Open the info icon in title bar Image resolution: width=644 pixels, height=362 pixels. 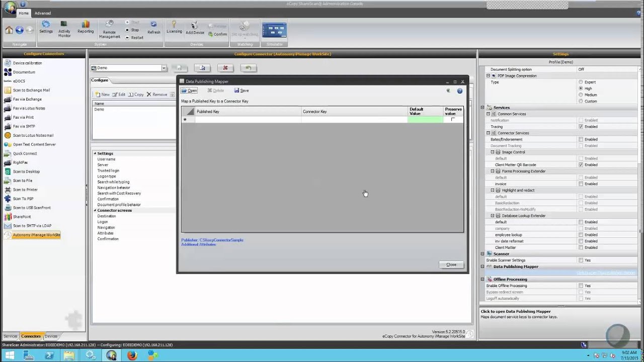coord(23,4)
